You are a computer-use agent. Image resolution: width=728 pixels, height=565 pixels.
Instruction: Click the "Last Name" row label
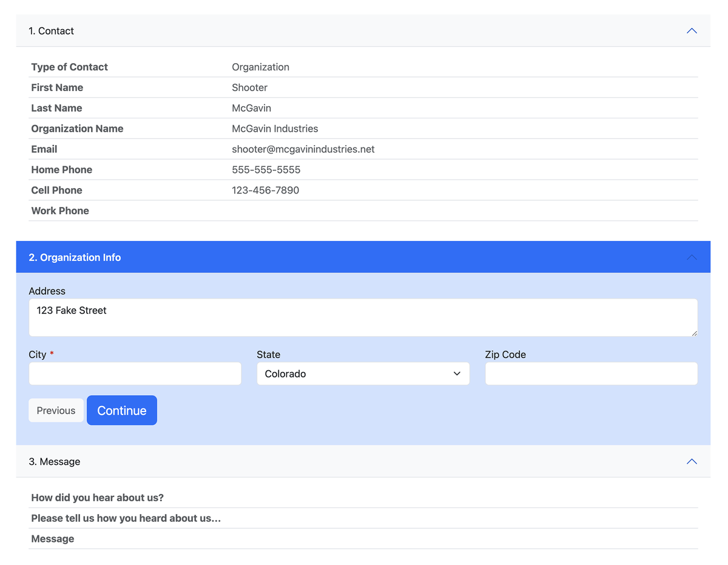click(x=56, y=108)
